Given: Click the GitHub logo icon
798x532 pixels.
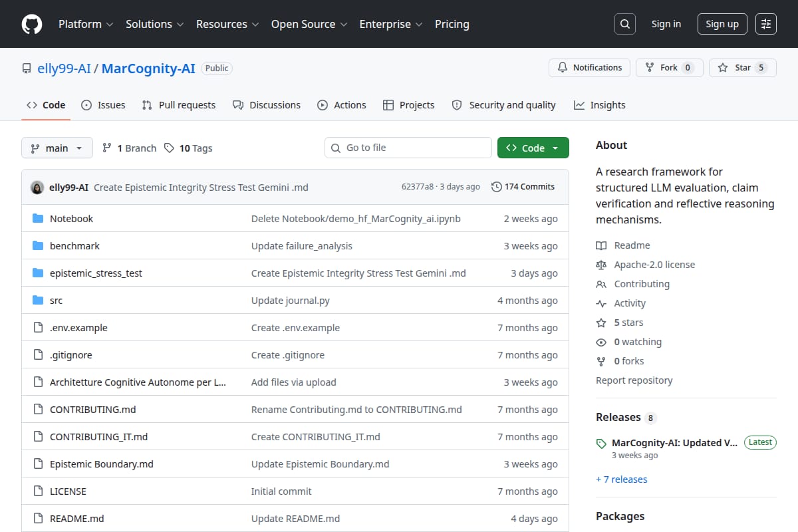Looking at the screenshot, I should point(32,24).
